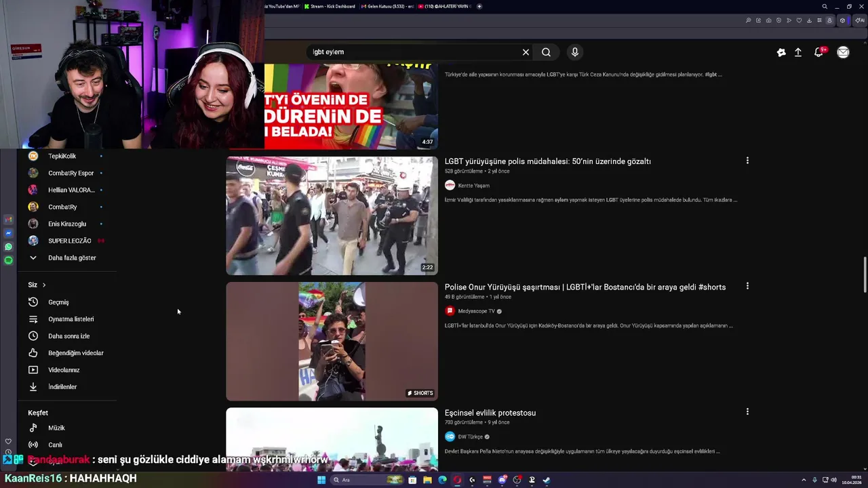The height and width of the screenshot is (488, 868).
Task: Switch to the Stream - Kick Dashboard tab
Action: pyautogui.click(x=330, y=6)
